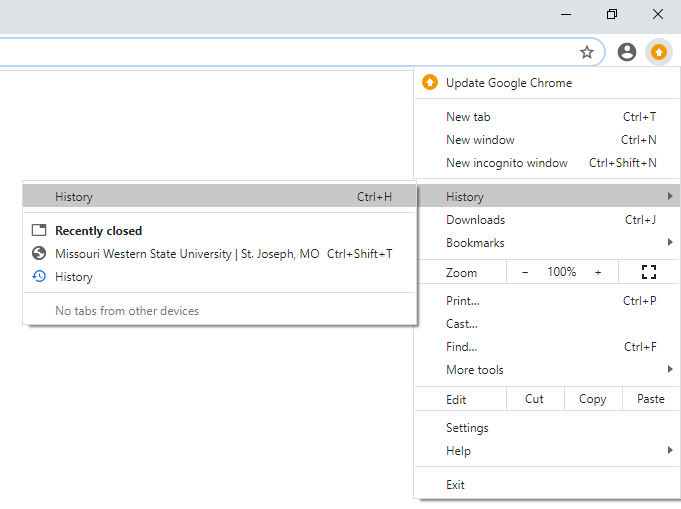The height and width of the screenshot is (509, 681).
Task: Click the clock icon beside History
Action: (x=39, y=277)
